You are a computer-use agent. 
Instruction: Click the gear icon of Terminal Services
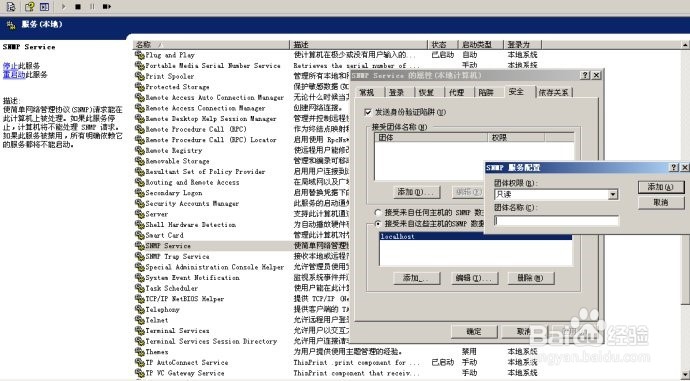(139, 330)
